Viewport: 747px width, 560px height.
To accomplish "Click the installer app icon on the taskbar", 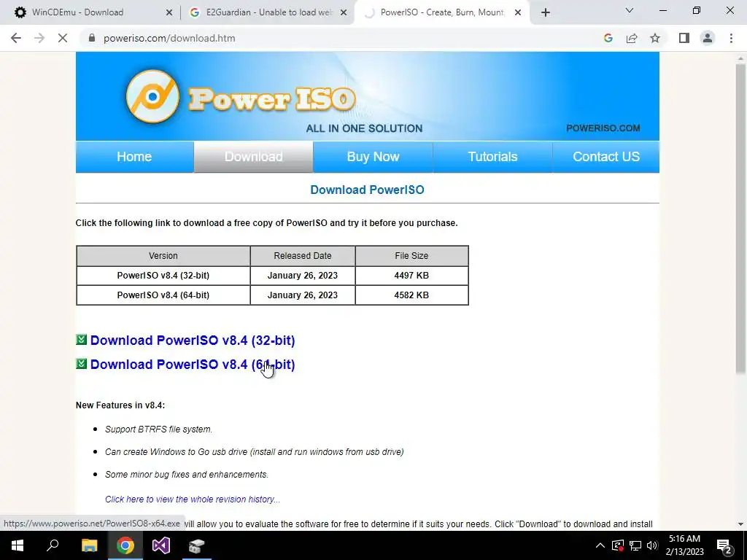I will click(197, 545).
